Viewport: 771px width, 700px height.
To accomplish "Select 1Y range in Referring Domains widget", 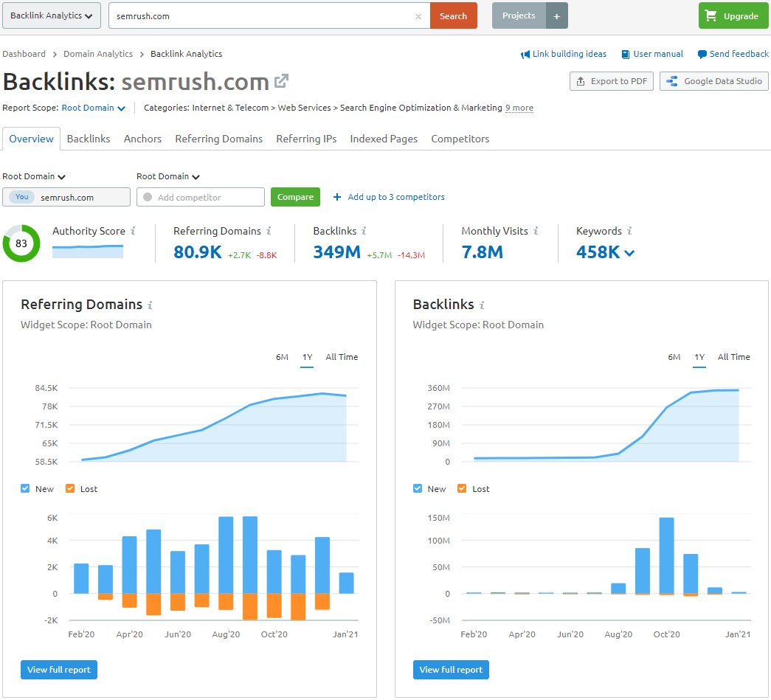I will (x=308, y=357).
